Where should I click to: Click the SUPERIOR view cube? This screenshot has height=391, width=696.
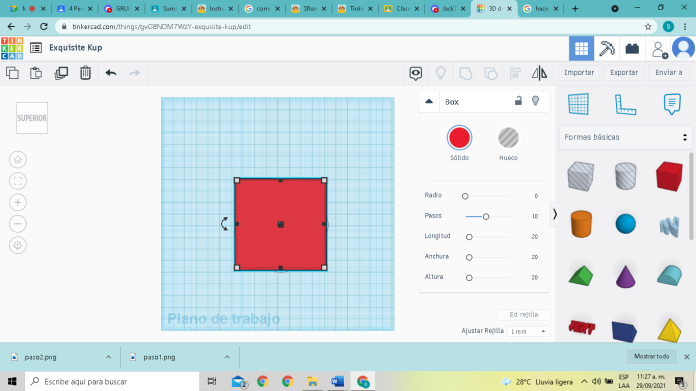32,118
